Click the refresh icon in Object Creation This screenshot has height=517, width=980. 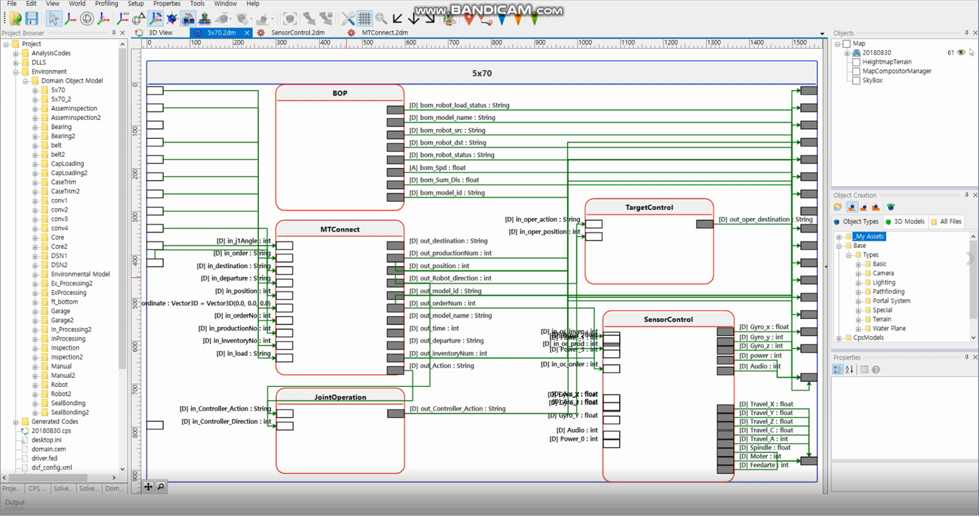point(838,208)
